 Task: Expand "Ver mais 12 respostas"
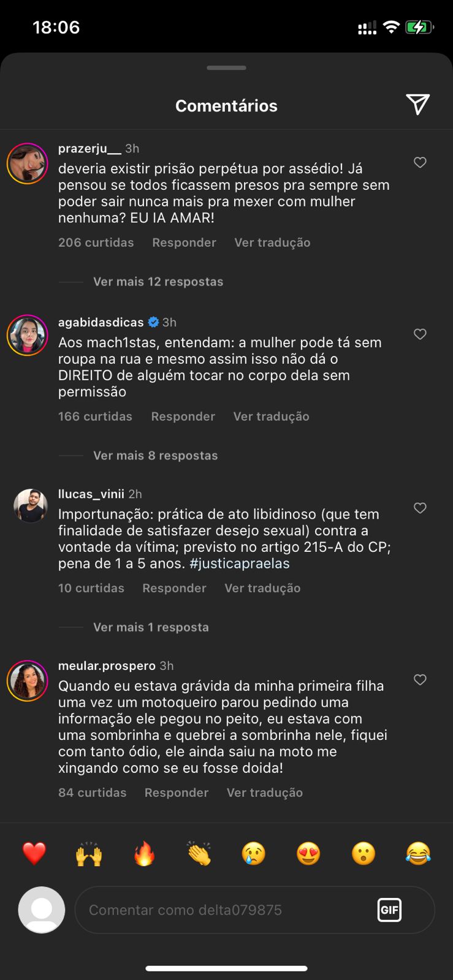(158, 282)
